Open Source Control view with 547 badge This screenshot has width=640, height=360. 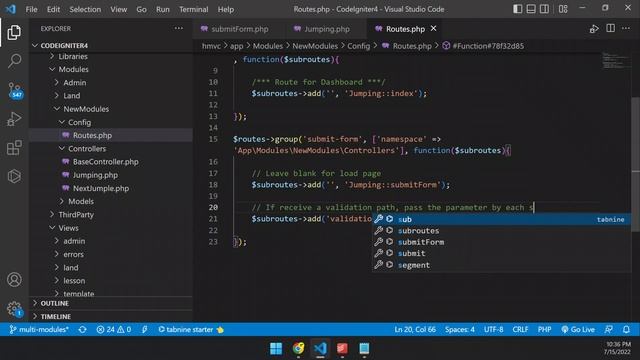tap(15, 90)
